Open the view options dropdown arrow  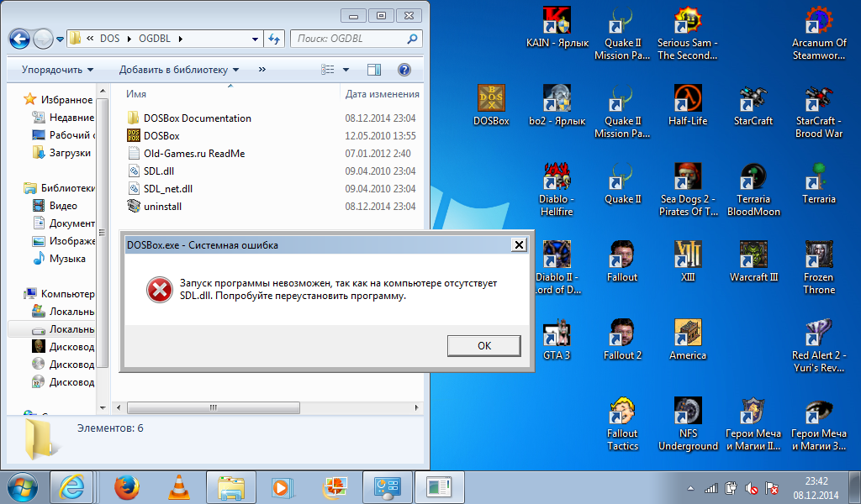tap(346, 70)
